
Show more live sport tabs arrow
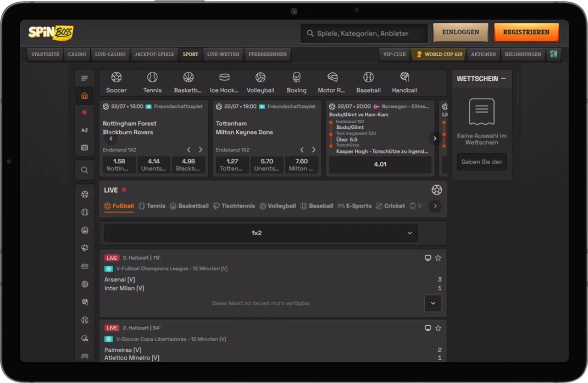[x=435, y=206]
